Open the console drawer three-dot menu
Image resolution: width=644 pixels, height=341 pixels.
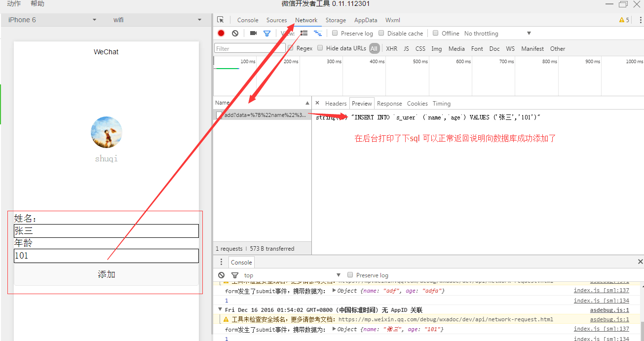[x=221, y=262]
